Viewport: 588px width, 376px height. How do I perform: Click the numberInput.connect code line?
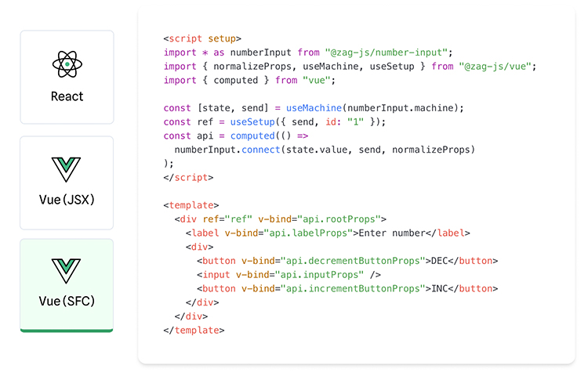[x=325, y=150]
